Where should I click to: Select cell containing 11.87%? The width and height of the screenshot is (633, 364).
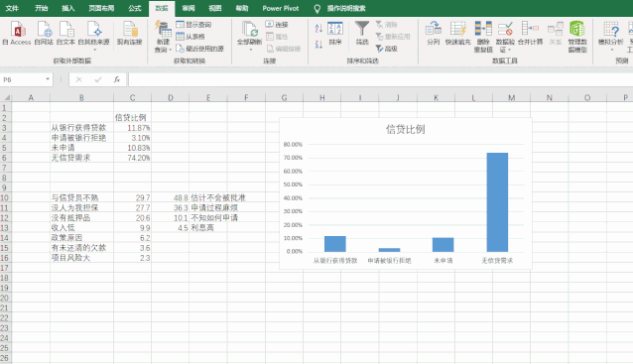pos(132,128)
